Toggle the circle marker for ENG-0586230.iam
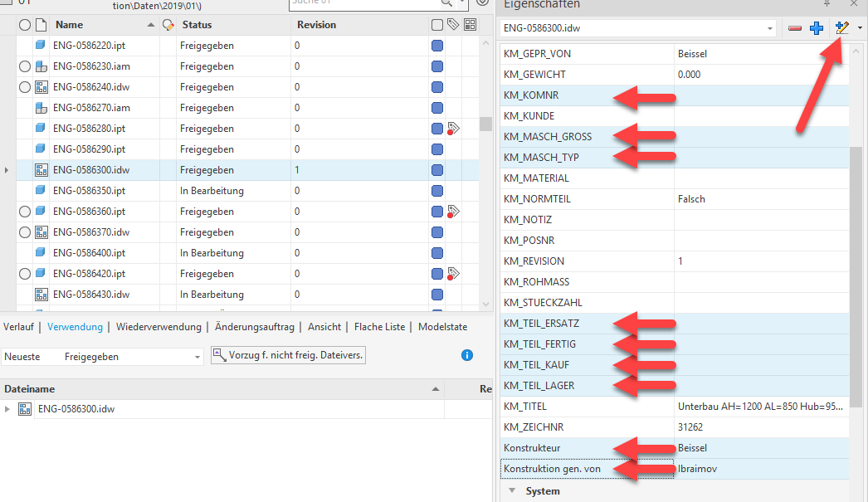 [24, 66]
